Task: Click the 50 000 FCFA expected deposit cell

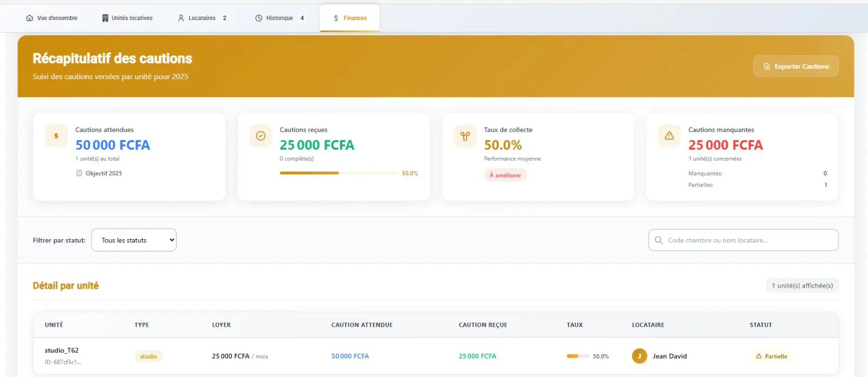Action: point(350,356)
